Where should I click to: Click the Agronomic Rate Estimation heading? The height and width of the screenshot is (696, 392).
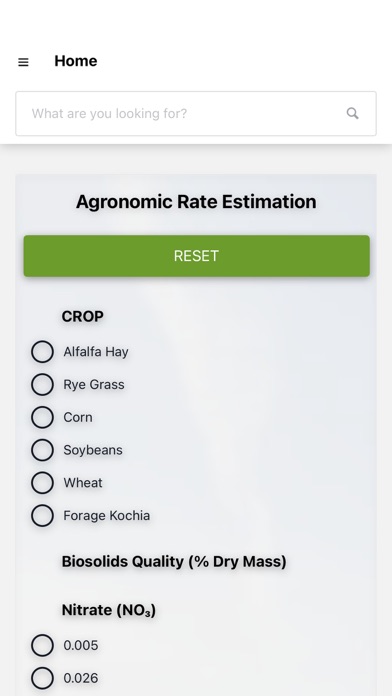point(196,202)
